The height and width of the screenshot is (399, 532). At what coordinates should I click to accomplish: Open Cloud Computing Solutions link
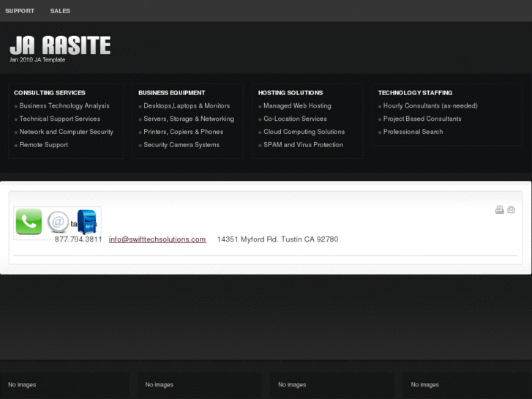[304, 132]
